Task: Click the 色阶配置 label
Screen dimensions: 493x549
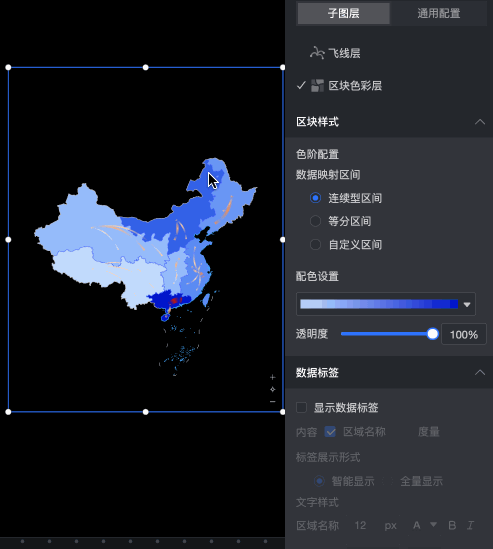Action: [x=317, y=154]
